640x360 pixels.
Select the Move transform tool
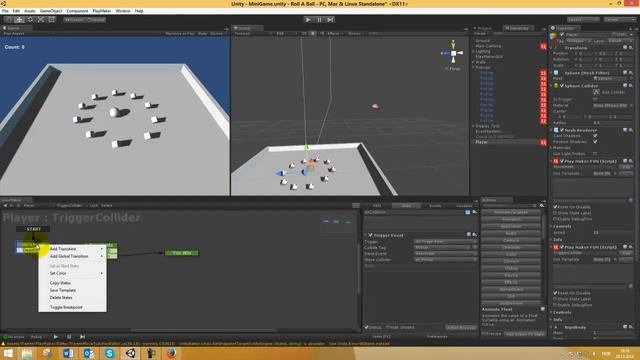coord(19,20)
